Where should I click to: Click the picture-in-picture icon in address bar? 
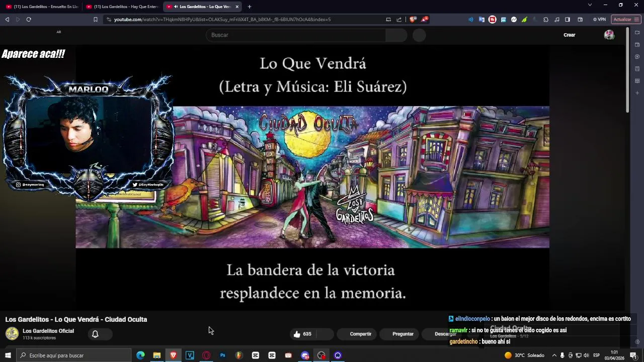pos(388,19)
